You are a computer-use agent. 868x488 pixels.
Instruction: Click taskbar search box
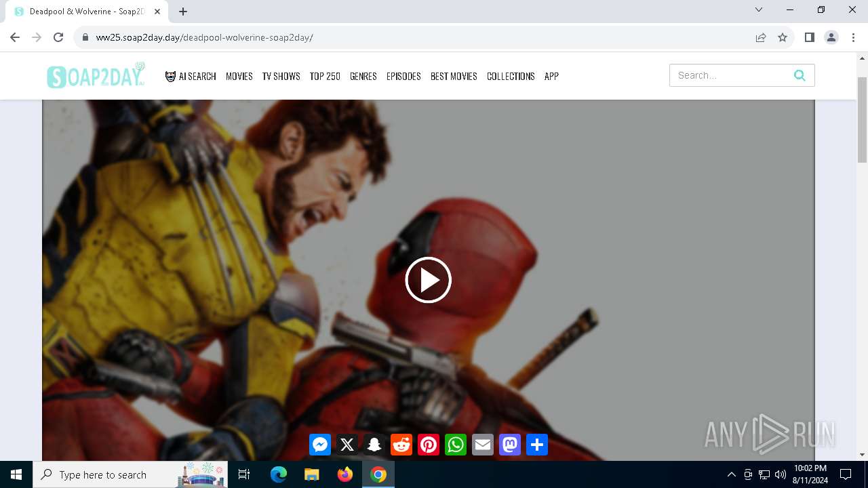(132, 474)
